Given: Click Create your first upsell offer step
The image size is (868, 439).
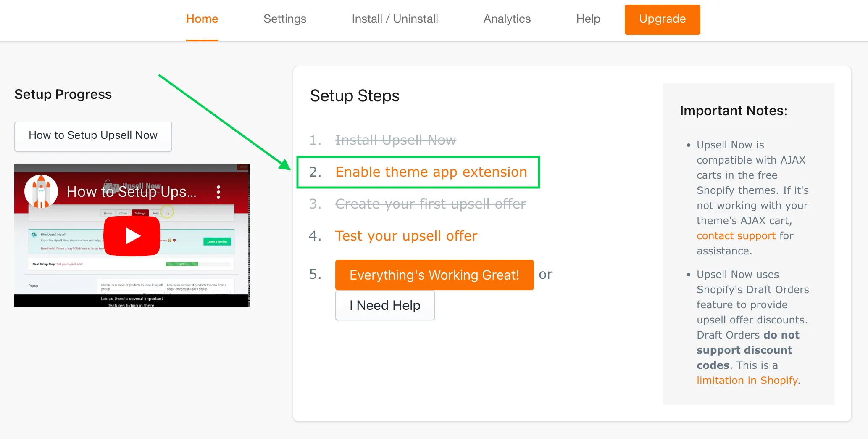Looking at the screenshot, I should pos(431,204).
